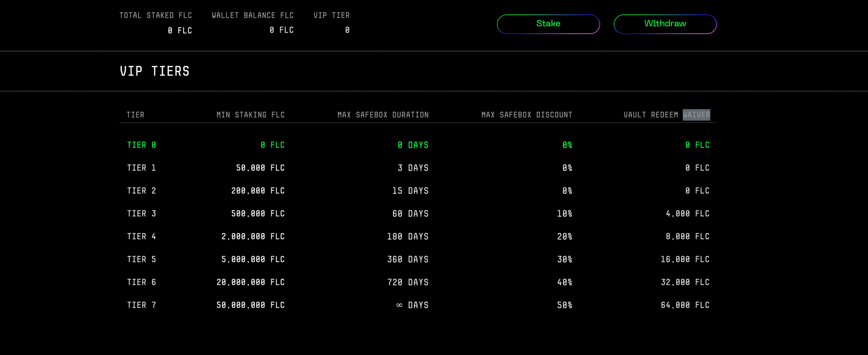The image size is (868, 355).
Task: Click the Tier column header
Action: point(135,115)
